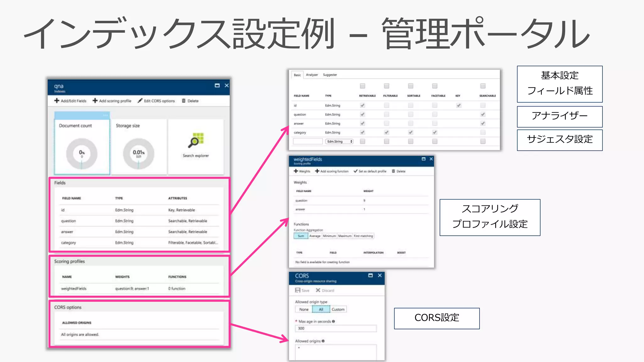Toggle the RETRIEVABLE header select-all checkbox
644x362 pixels.
point(363,86)
